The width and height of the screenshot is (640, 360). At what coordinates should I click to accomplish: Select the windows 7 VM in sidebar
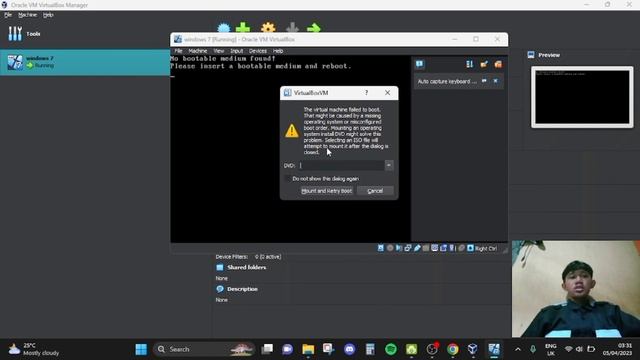85,62
